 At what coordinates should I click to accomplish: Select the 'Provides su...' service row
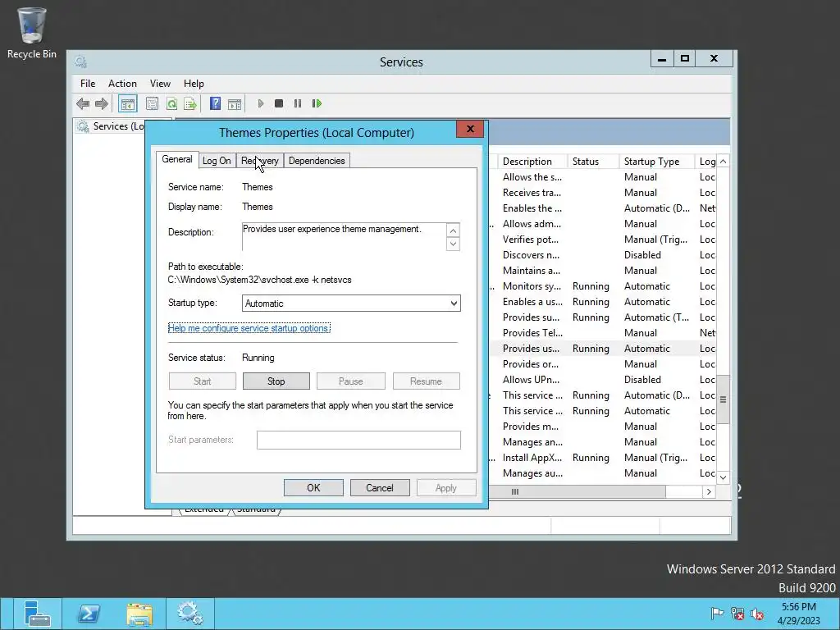pyautogui.click(x=603, y=317)
